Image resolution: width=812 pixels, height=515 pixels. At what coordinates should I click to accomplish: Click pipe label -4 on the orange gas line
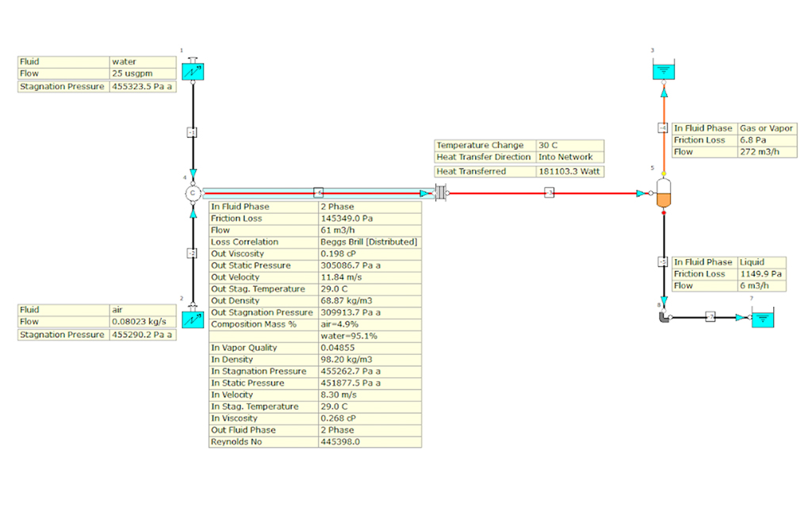pos(664,128)
